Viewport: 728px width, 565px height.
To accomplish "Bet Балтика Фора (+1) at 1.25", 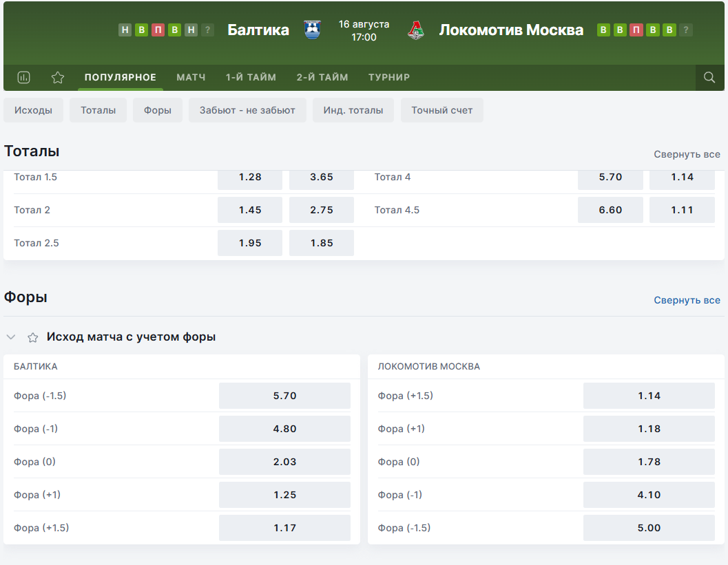I will click(284, 495).
